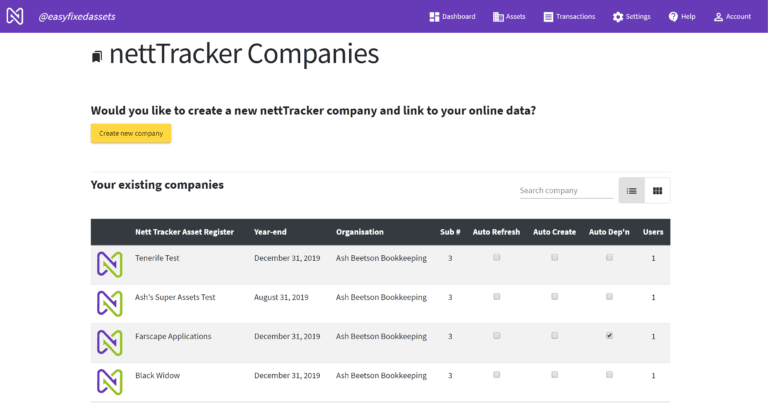Toggle Auto Refresh for Farscape Applications
Screen dimensions: 768x403
(497, 335)
